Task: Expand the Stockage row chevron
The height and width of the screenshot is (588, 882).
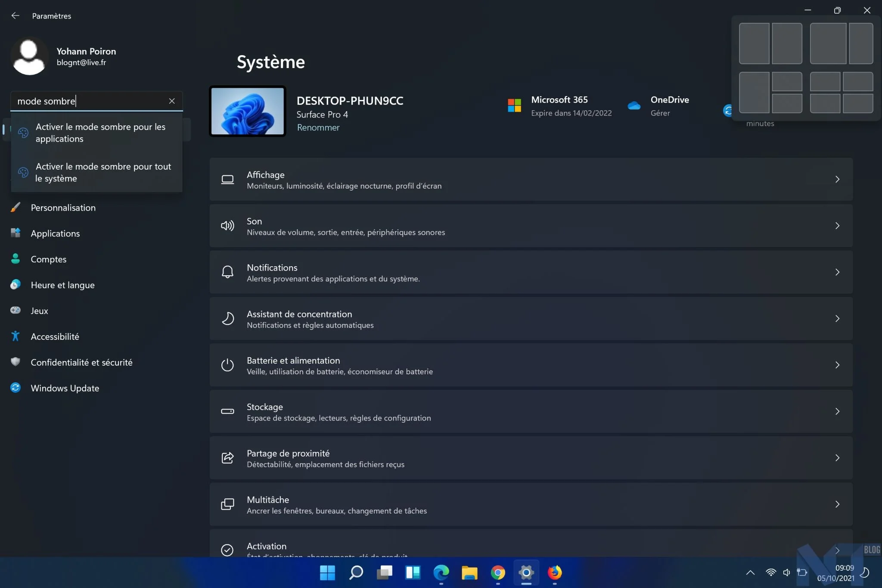Action: click(837, 411)
